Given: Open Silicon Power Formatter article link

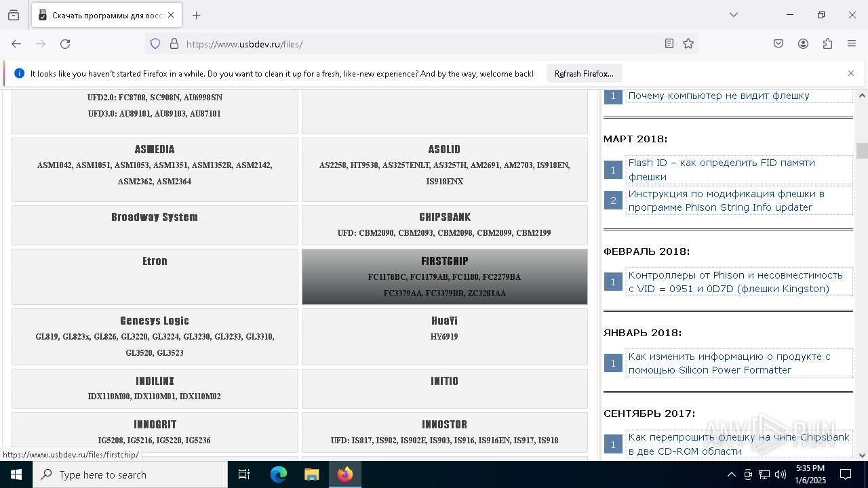Looking at the screenshot, I should 729,363.
